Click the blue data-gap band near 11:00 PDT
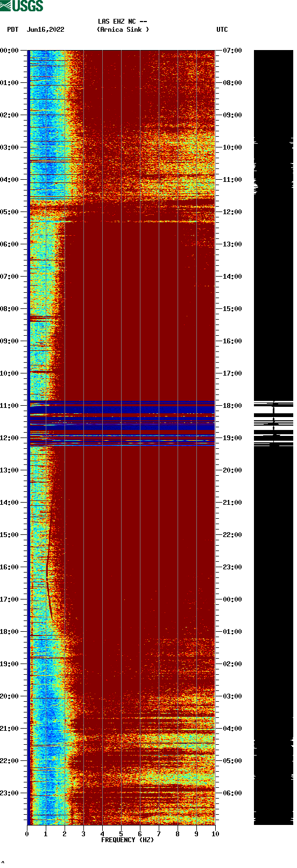The image size is (297, 868). pos(122,410)
